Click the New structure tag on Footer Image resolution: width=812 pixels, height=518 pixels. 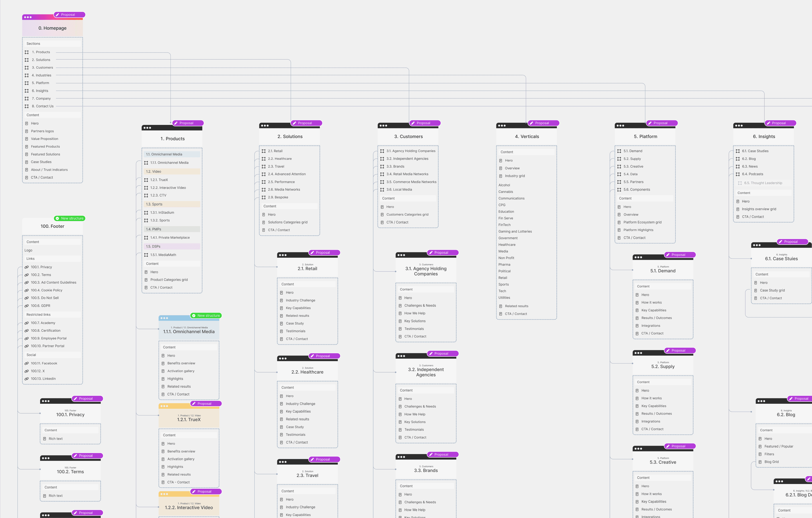coord(70,218)
